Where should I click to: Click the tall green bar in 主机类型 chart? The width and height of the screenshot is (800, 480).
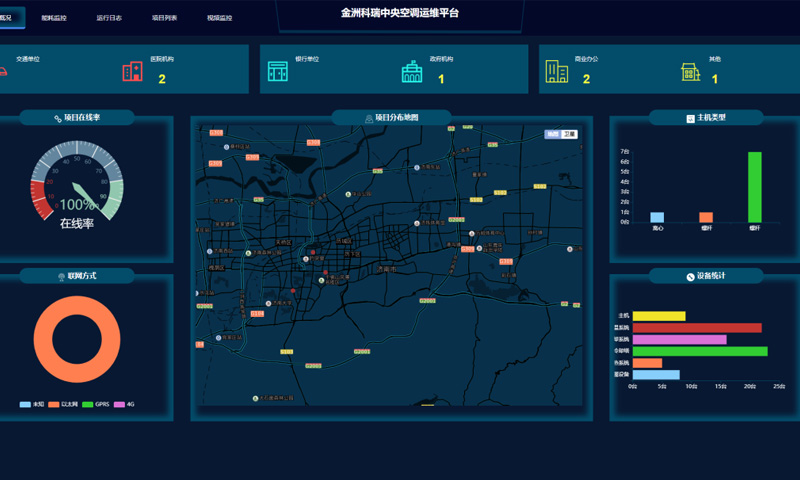tap(754, 187)
